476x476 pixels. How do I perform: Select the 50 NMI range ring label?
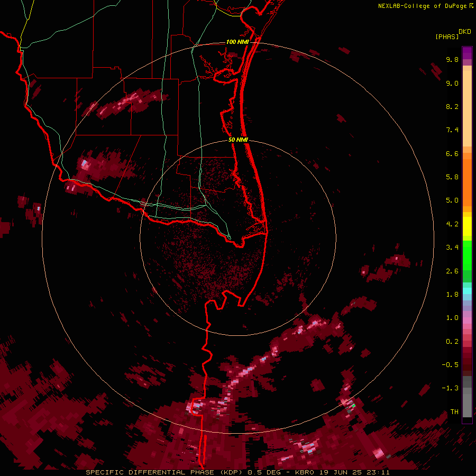238,140
